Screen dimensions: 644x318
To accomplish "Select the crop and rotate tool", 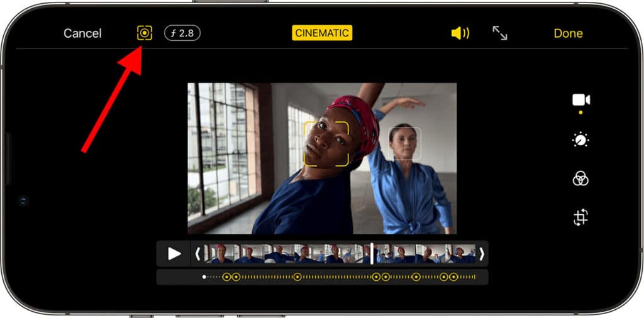I will click(x=580, y=218).
